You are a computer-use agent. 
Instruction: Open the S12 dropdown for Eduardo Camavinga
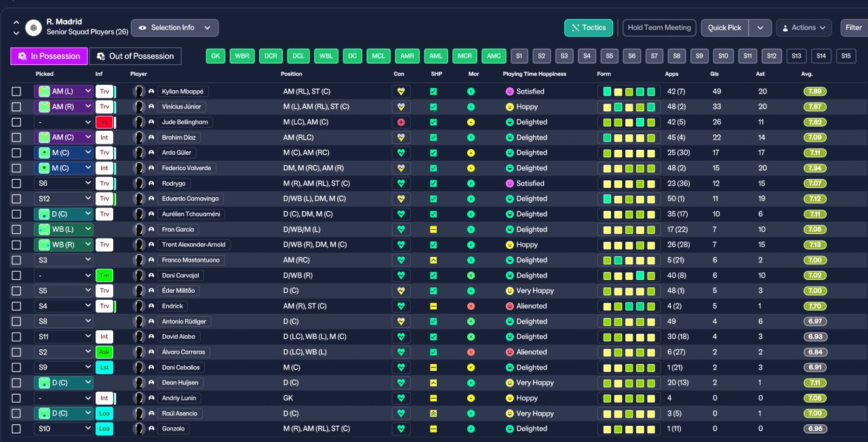pos(64,199)
